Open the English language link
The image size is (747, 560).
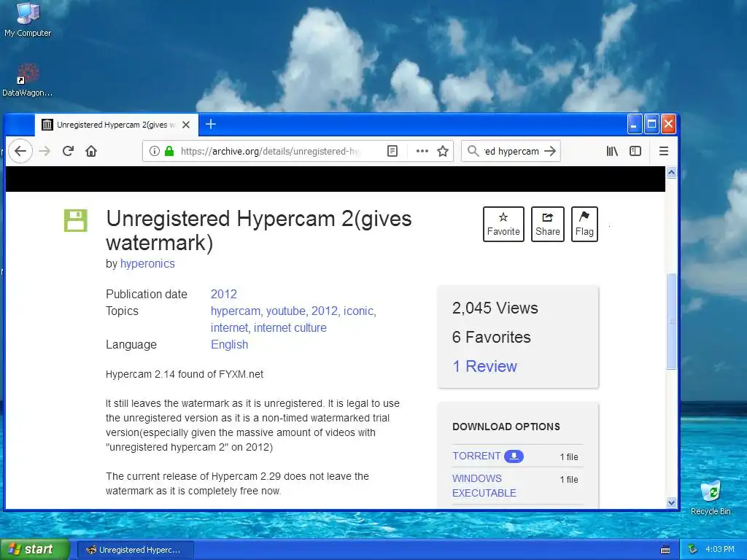[x=229, y=344]
